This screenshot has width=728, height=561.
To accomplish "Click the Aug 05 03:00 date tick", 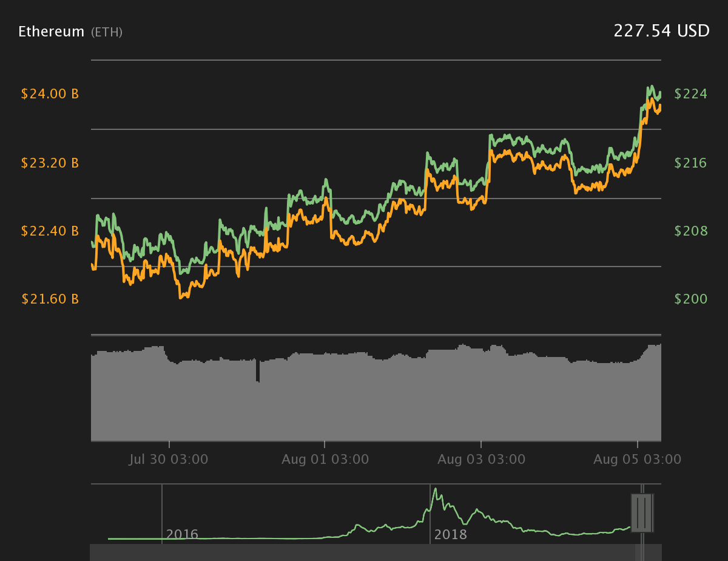I will [x=638, y=460].
